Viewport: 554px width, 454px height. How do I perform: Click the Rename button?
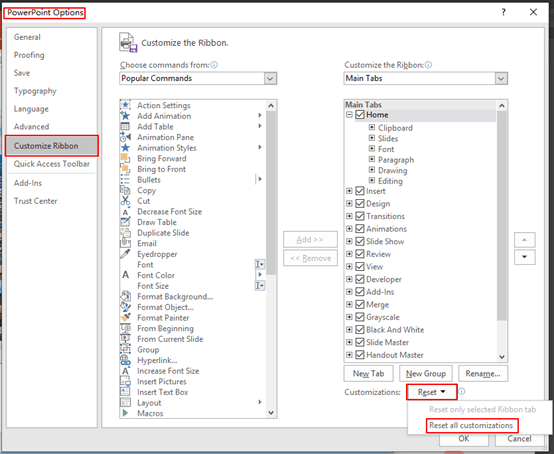(483, 373)
